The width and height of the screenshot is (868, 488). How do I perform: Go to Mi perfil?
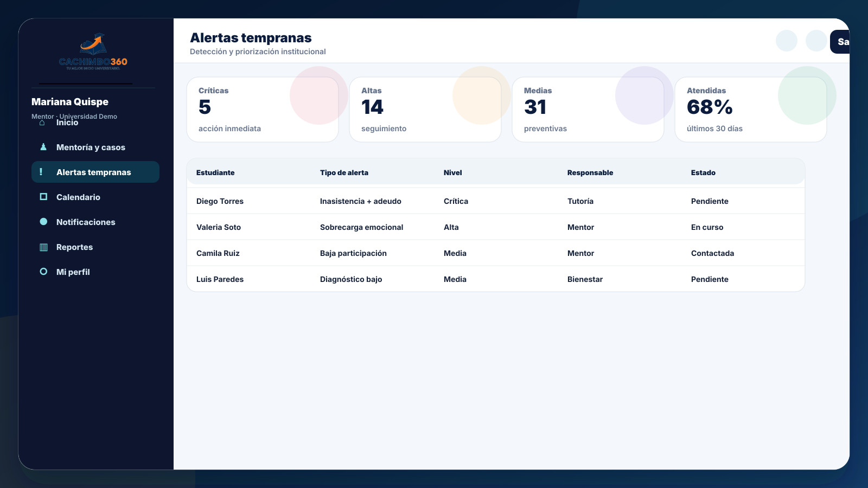(x=95, y=272)
